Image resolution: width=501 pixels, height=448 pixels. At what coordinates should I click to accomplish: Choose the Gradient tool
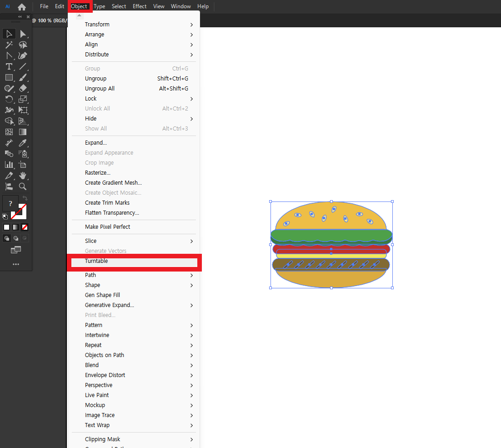pyautogui.click(x=23, y=131)
